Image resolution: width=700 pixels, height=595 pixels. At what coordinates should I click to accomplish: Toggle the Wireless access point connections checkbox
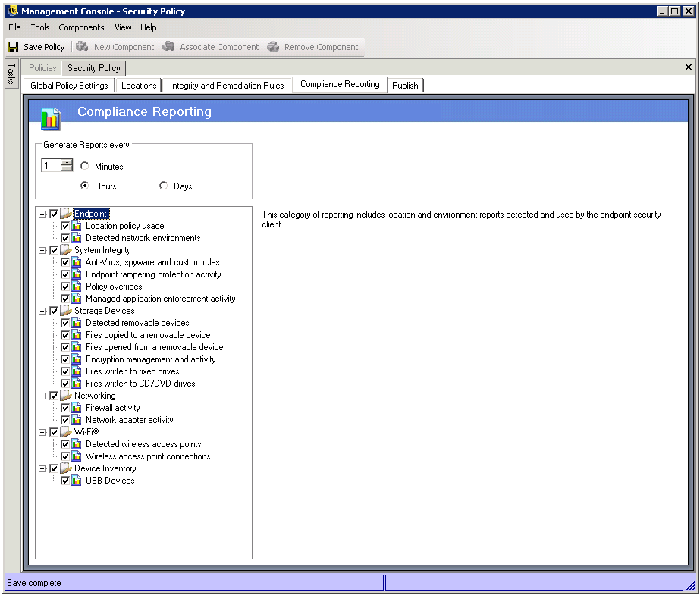pyautogui.click(x=65, y=456)
